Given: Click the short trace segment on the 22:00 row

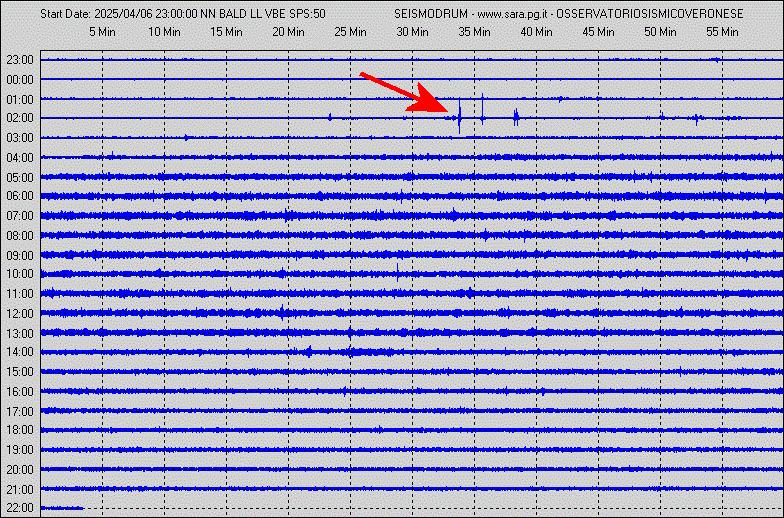Looking at the screenshot, I should [62, 508].
